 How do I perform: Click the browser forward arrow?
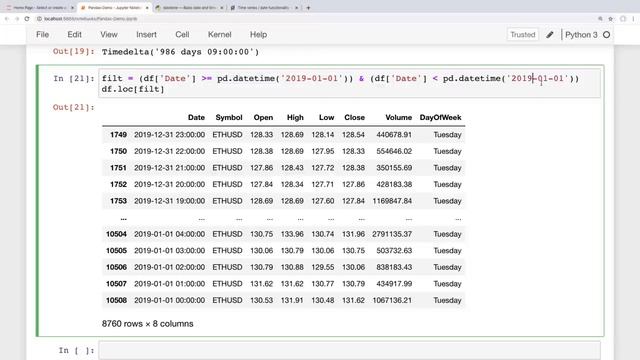pos(17,19)
